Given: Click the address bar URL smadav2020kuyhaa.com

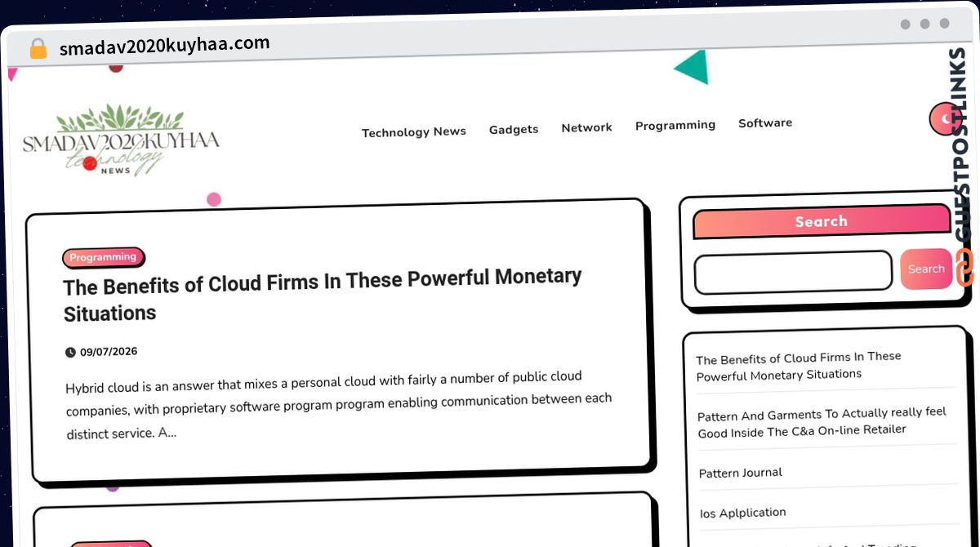Looking at the screenshot, I should [164, 46].
